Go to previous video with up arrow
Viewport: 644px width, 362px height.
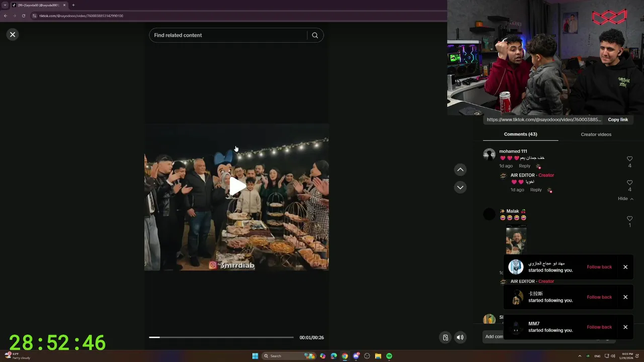[x=460, y=169]
